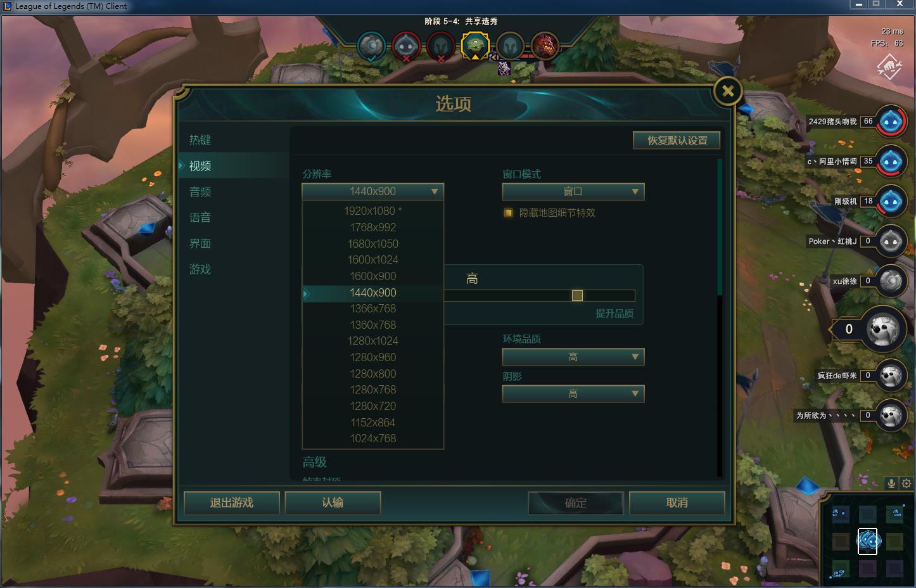The image size is (916, 588).
Task: View the board of player 2429猪头吻我
Action: point(891,121)
